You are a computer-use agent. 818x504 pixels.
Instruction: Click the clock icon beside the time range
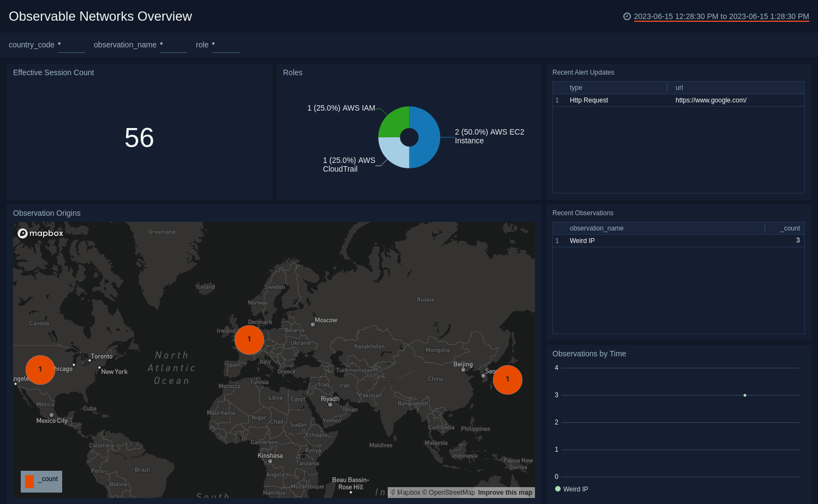coord(626,16)
